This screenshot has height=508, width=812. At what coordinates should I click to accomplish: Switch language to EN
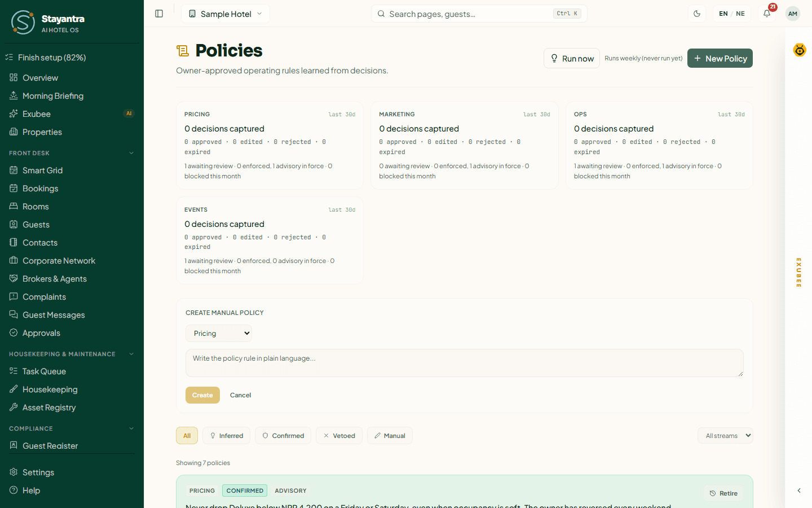pos(723,14)
